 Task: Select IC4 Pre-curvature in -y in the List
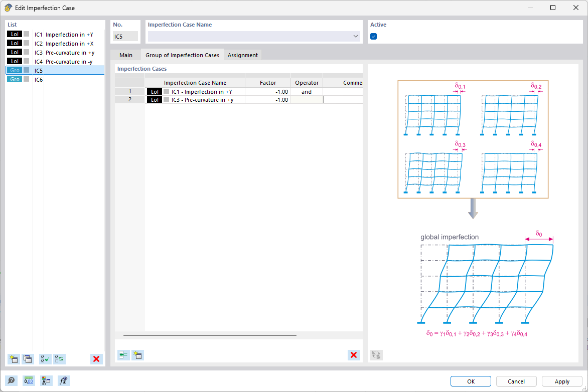pos(55,61)
